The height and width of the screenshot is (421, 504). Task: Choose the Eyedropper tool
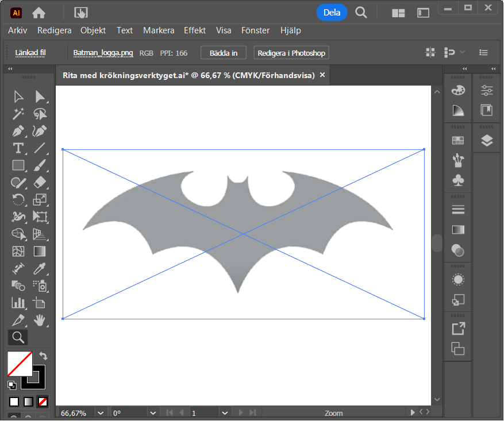tap(40, 268)
